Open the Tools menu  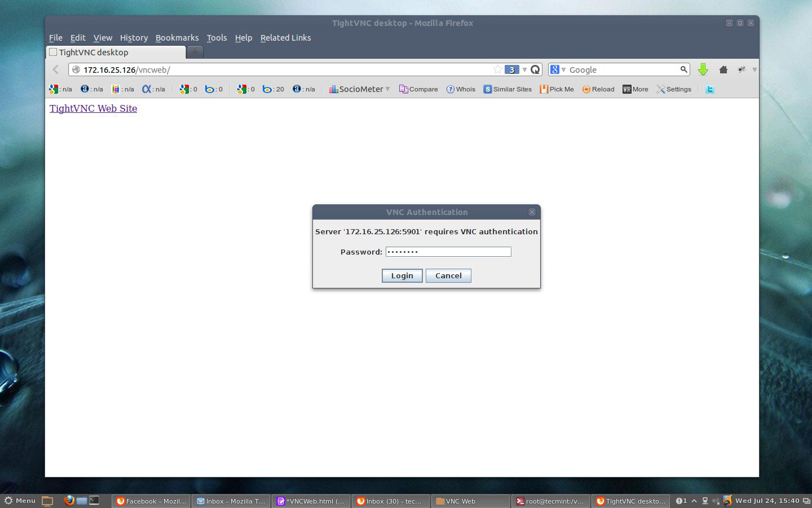pyautogui.click(x=217, y=38)
